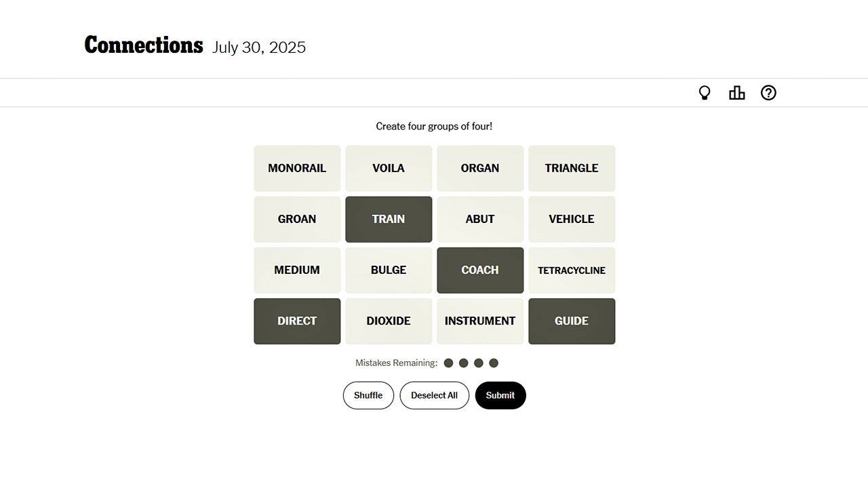Open the hints lightbulb icon
This screenshot has width=868, height=488.
(705, 93)
